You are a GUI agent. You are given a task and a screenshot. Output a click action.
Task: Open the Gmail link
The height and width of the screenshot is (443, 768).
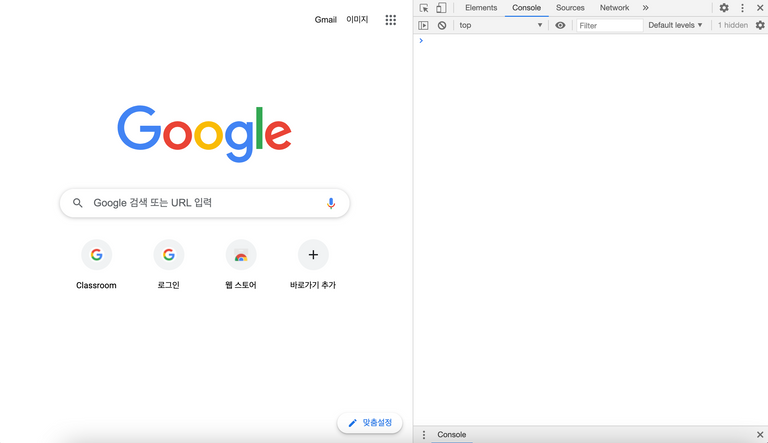pos(325,20)
